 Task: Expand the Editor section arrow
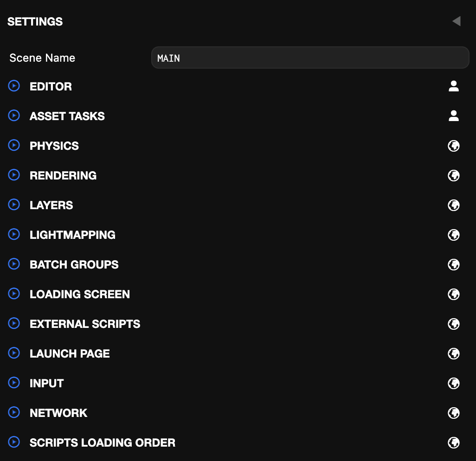click(x=14, y=86)
